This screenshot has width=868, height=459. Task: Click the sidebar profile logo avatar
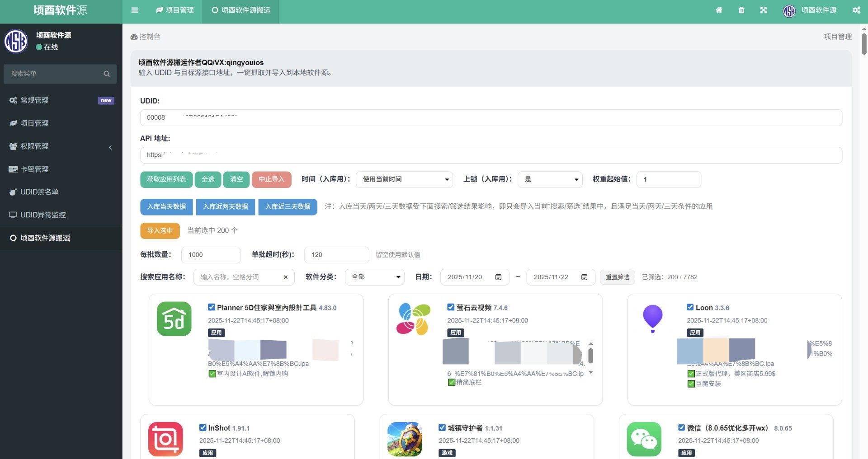tap(16, 41)
